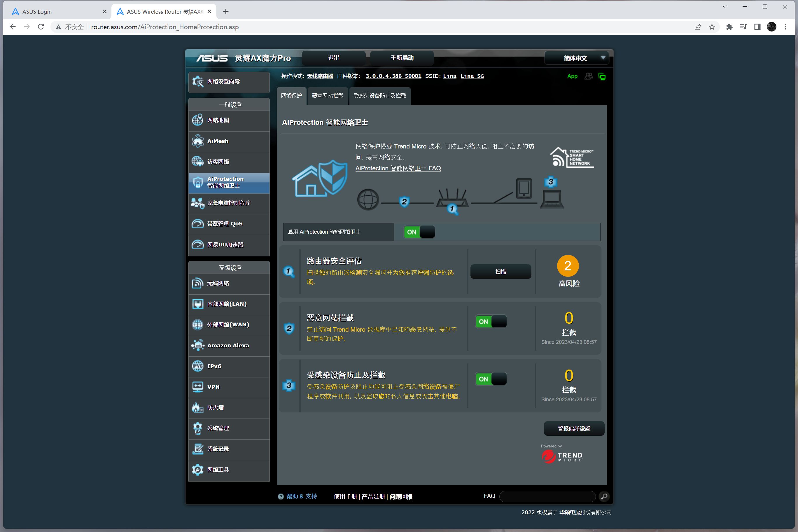
Task: Open the Bandwidth QoS (带宽管理) gauge icon
Action: [197, 224]
